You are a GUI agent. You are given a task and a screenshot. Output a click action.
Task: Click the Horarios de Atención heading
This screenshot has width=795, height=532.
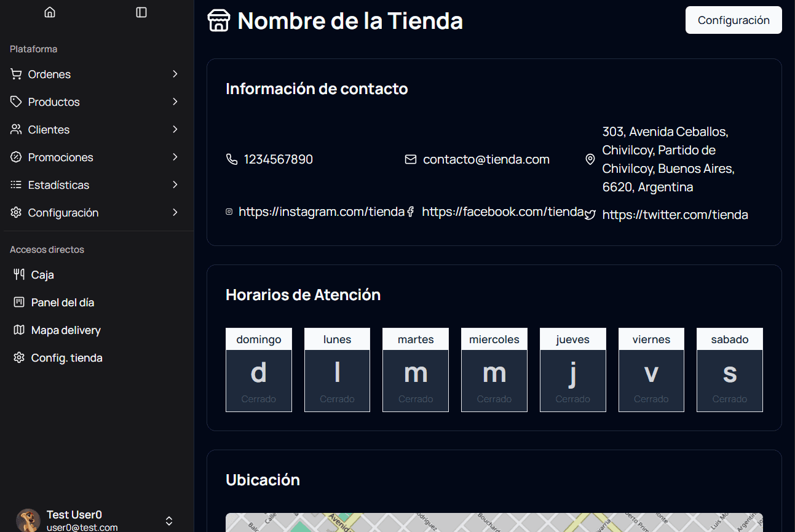click(303, 295)
